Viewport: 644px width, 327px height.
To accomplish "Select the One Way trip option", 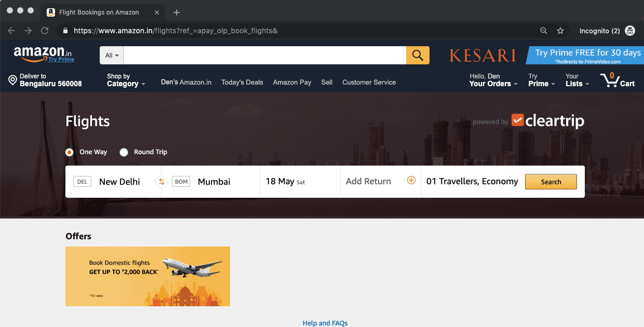I will coord(69,152).
